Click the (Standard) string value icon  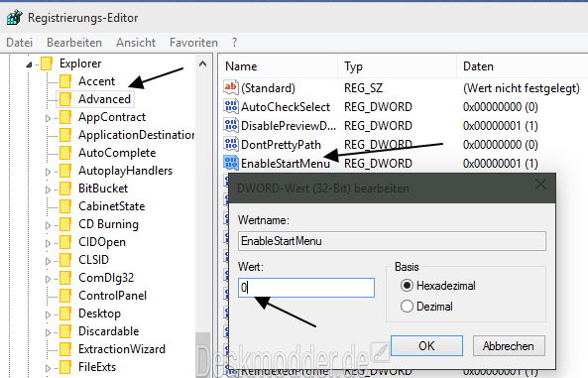click(231, 87)
